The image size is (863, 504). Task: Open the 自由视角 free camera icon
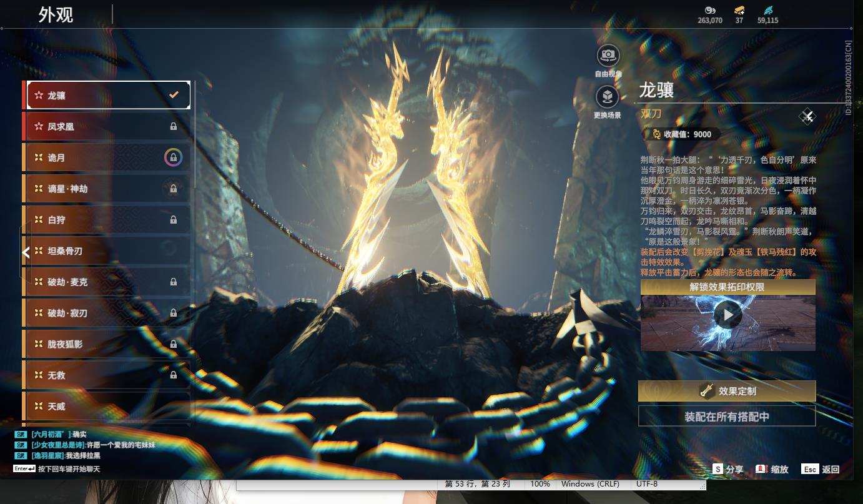tap(608, 56)
